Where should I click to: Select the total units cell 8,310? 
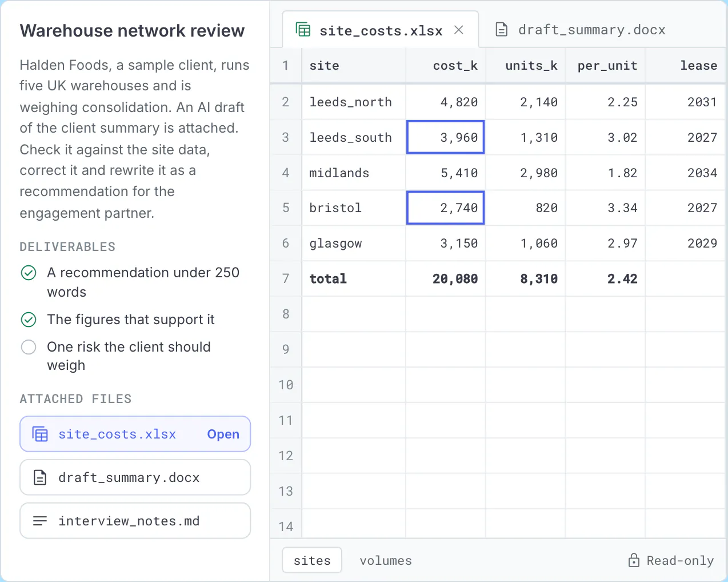coord(526,278)
